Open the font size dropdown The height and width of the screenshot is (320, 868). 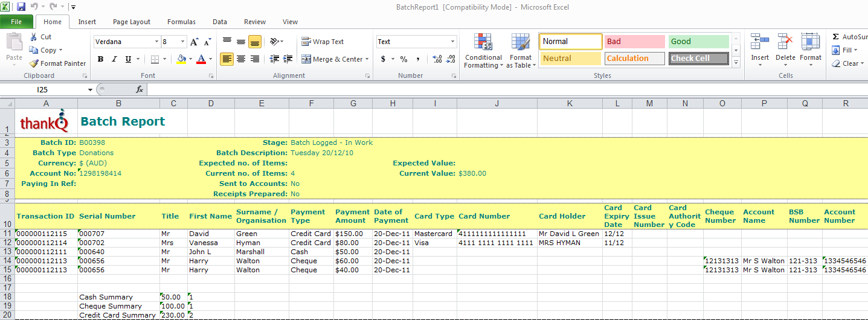coord(182,42)
